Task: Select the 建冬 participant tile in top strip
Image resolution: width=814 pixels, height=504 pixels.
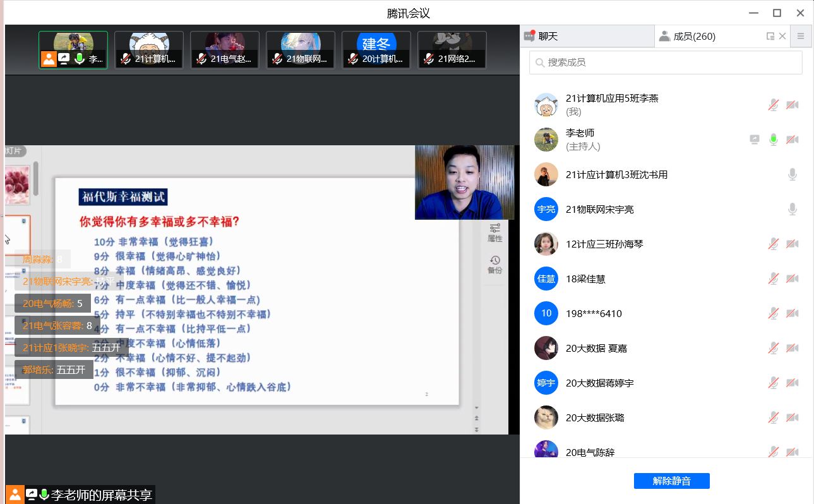Action: [x=376, y=50]
